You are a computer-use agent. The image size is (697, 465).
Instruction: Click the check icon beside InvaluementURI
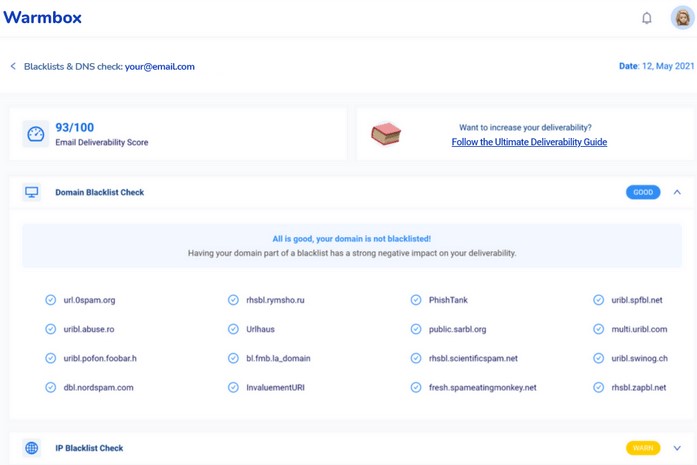(x=233, y=387)
